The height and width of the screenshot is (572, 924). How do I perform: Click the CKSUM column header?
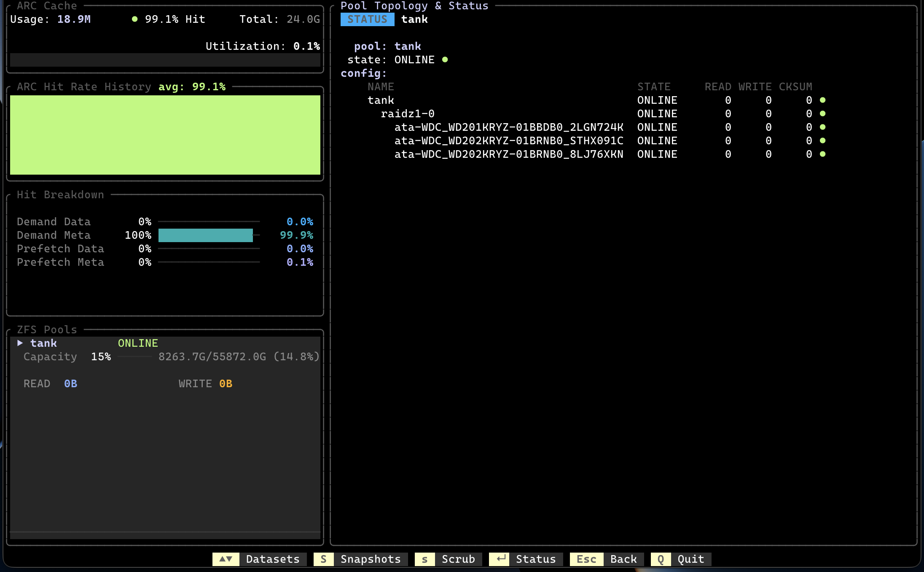tap(795, 86)
